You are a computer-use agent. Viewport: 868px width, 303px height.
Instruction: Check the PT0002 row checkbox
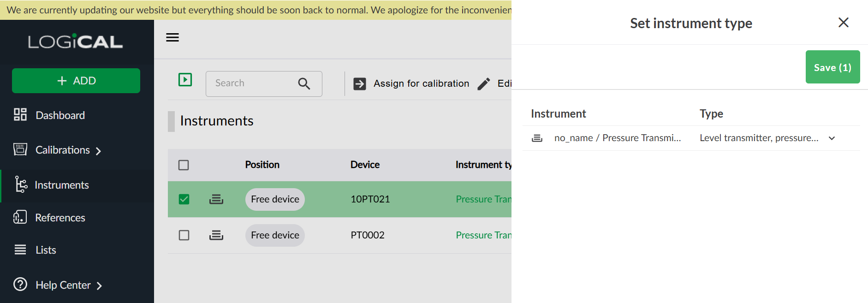click(x=184, y=235)
